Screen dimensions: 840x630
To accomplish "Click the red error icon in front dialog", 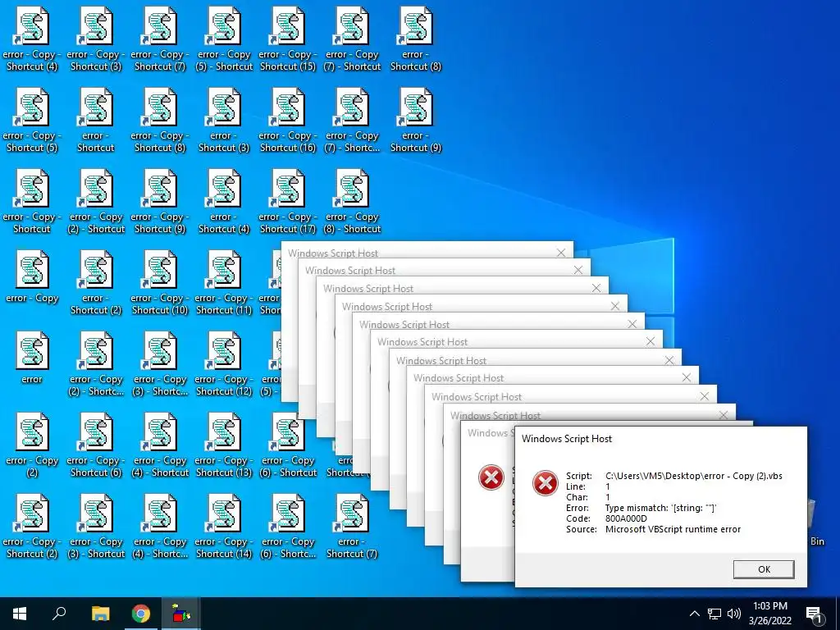I will pyautogui.click(x=545, y=483).
